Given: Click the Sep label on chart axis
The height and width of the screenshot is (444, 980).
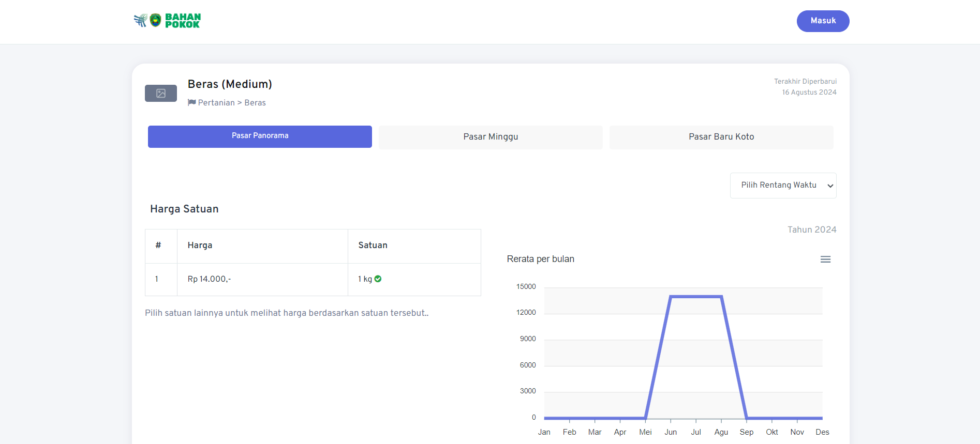Looking at the screenshot, I should pyautogui.click(x=747, y=432).
